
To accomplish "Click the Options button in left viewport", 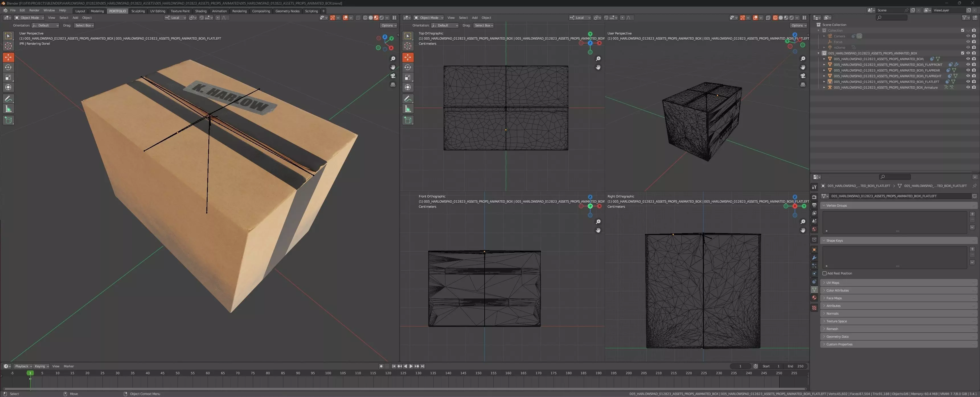I will [388, 25].
